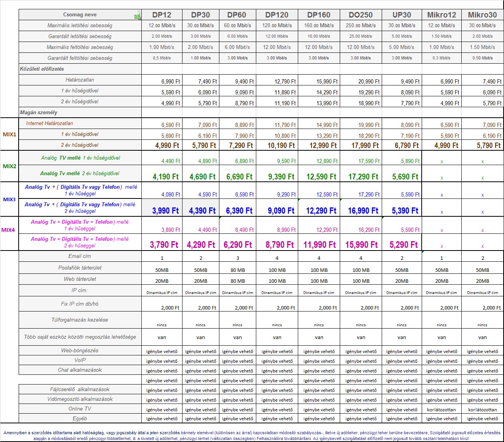Select the magenta MIX4 group label
The height and width of the screenshot is (442, 504).
8,230
